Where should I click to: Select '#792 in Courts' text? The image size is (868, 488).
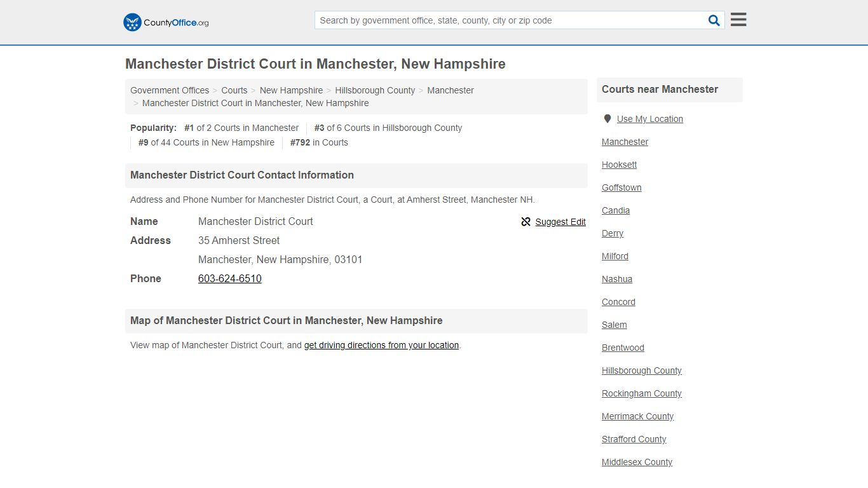tap(319, 142)
